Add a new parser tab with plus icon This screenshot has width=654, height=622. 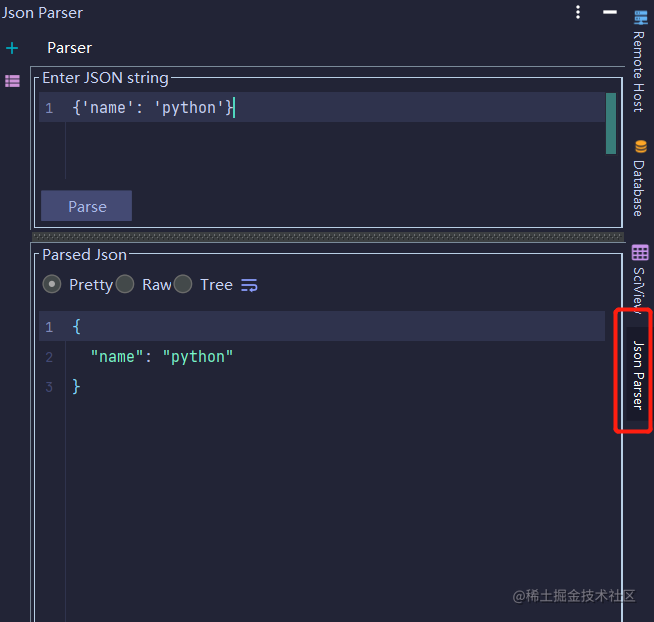tap(12, 48)
